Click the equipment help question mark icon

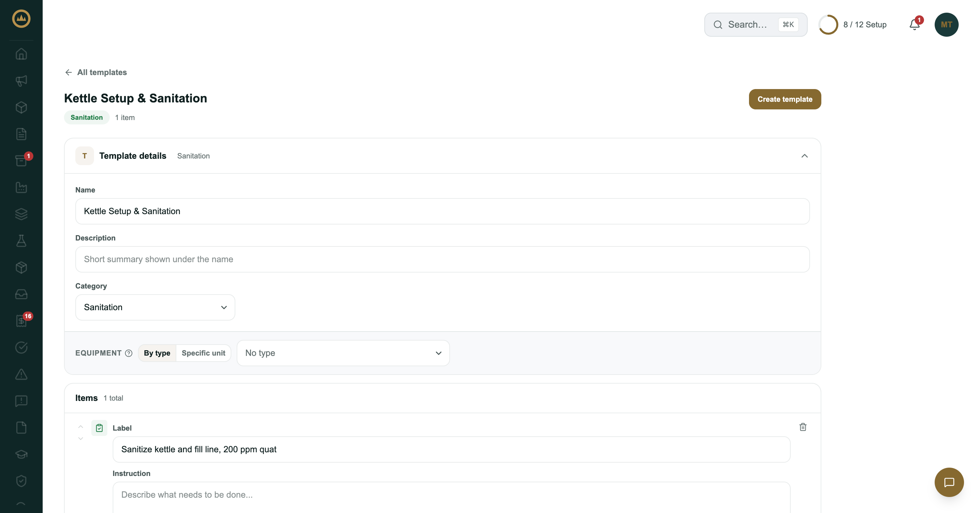tap(129, 353)
